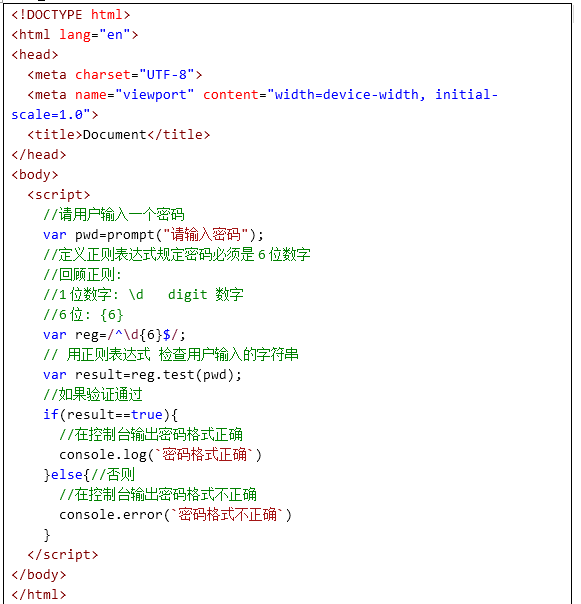Image resolution: width=581 pixels, height=604 pixels.
Task: Click the meta name="viewport" line
Action: pyautogui.click(x=263, y=95)
